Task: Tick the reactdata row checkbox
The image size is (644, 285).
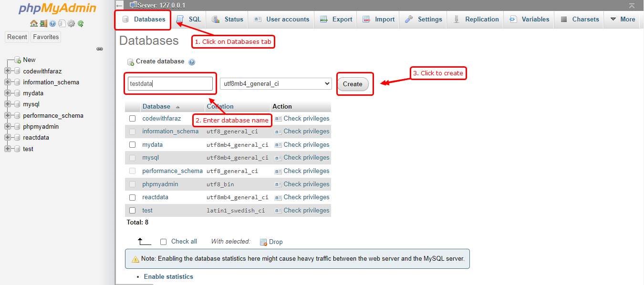Action: (x=132, y=197)
